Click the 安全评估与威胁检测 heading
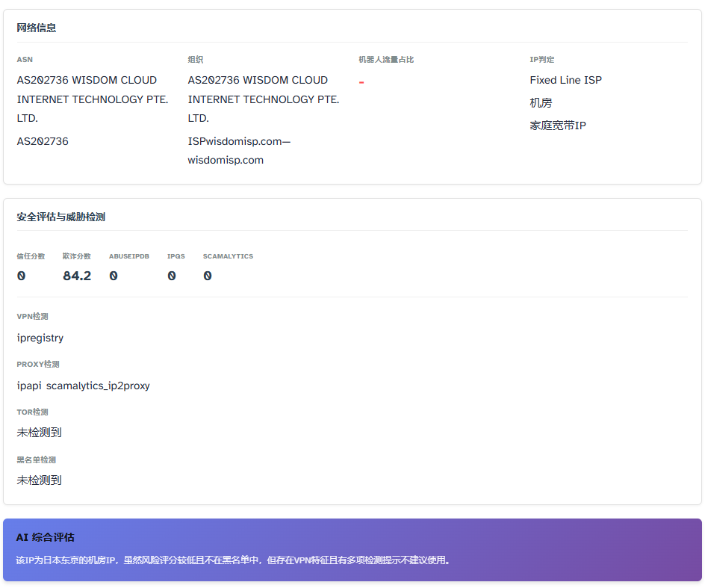The height and width of the screenshot is (588, 705). tap(60, 217)
